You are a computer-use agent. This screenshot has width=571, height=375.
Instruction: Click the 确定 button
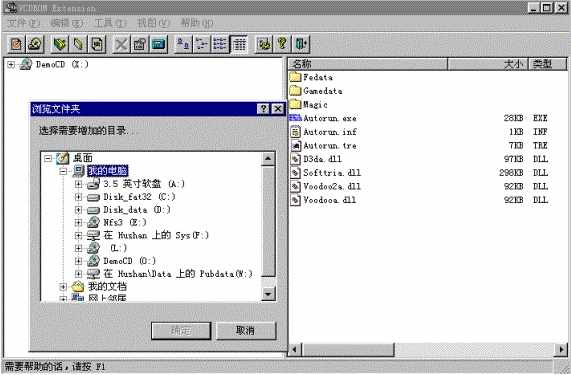(181, 331)
